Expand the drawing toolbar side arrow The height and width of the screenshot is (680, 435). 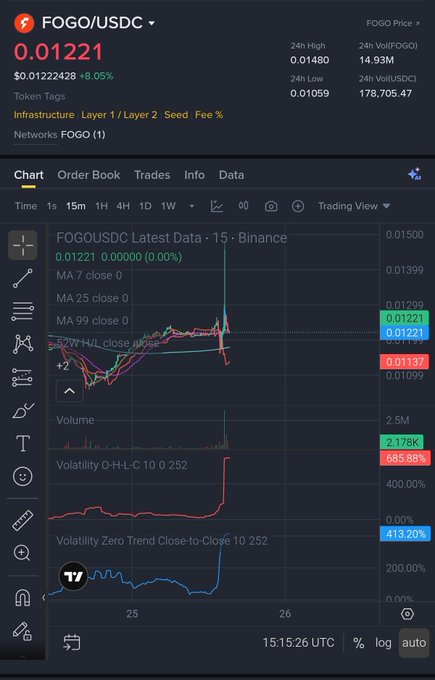point(43,598)
